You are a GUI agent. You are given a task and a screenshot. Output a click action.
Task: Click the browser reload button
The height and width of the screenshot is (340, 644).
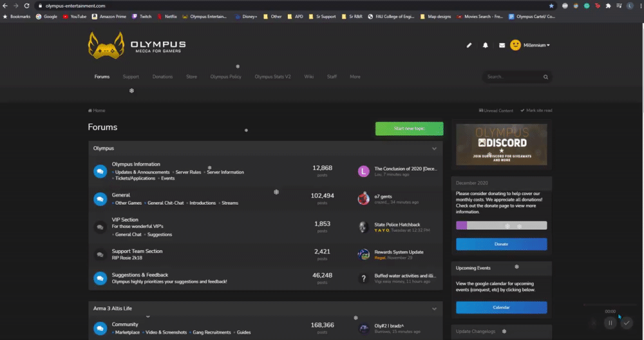(x=26, y=6)
